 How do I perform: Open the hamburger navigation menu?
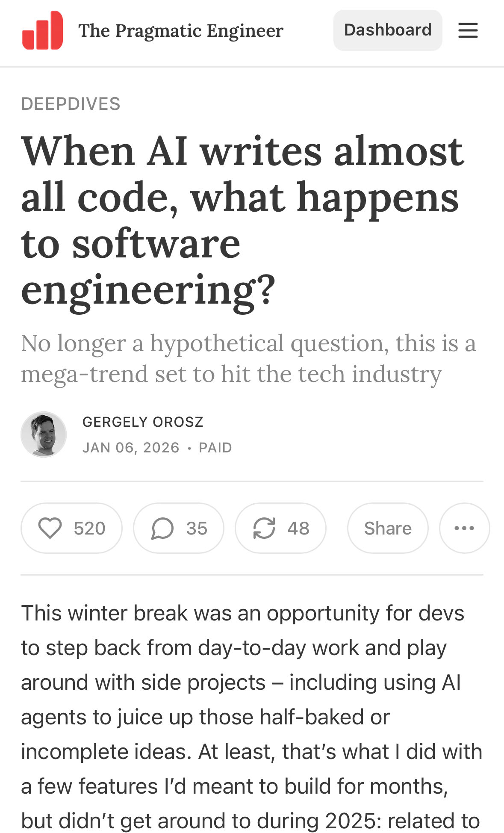point(468,30)
